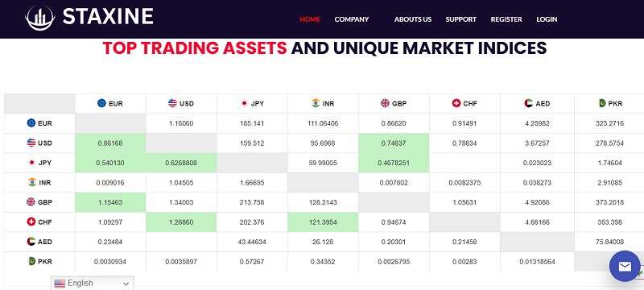Click the INR flag in the row header
Viewport: 644px width, 290px height.
[x=32, y=182]
